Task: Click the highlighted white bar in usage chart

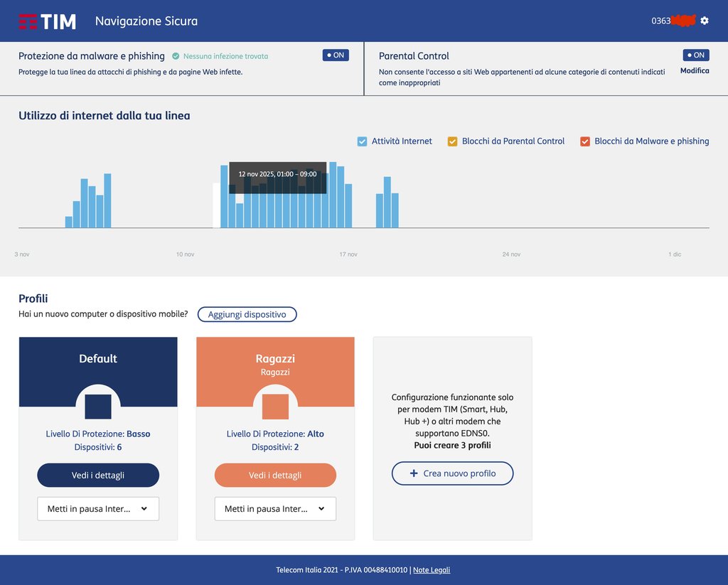Action: [217, 205]
